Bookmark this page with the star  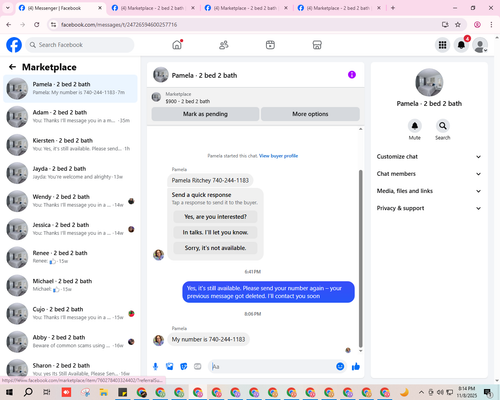point(458,25)
